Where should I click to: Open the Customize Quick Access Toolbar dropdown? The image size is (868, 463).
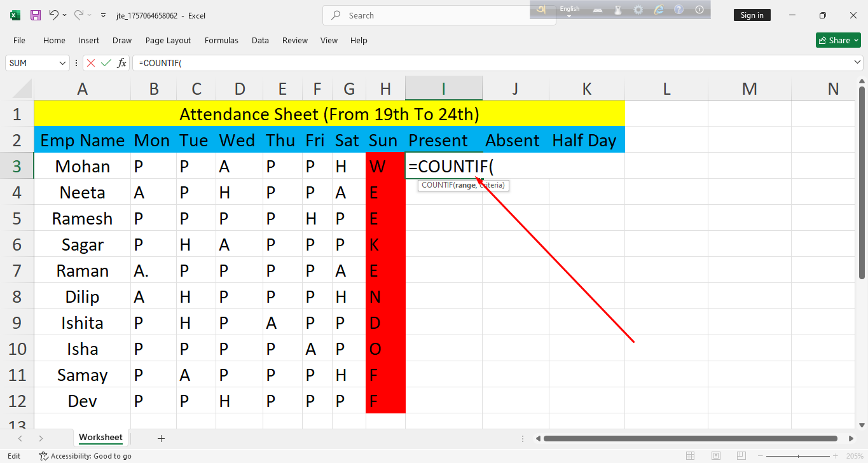pos(103,15)
